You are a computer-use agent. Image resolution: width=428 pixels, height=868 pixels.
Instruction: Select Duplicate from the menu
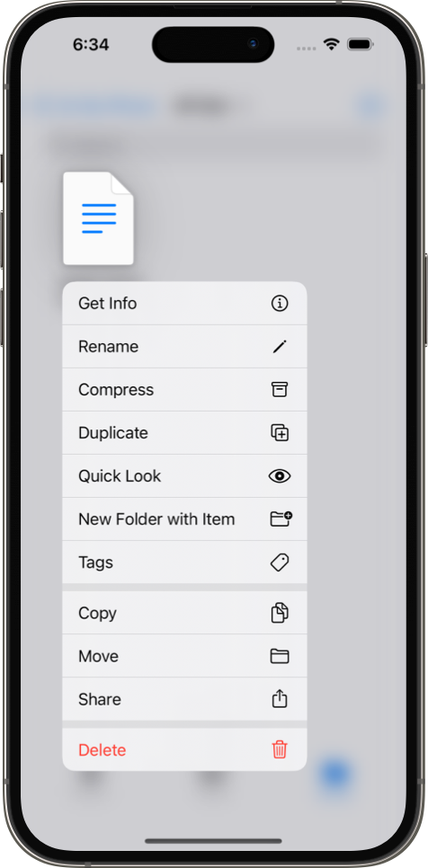point(184,433)
